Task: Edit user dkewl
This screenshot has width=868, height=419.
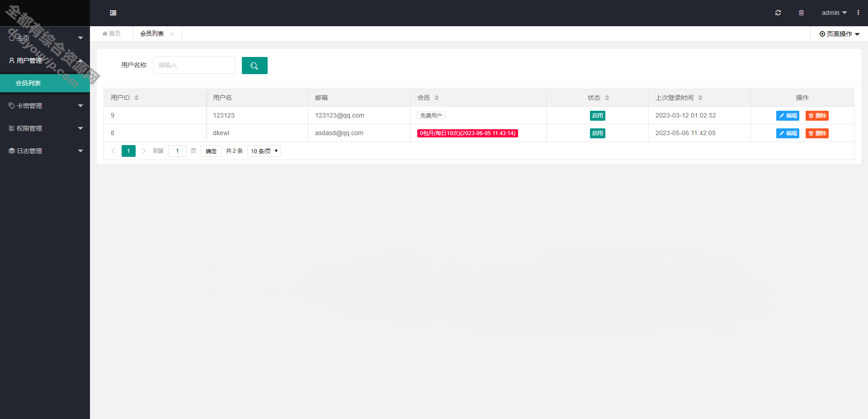Action: pyautogui.click(x=788, y=133)
